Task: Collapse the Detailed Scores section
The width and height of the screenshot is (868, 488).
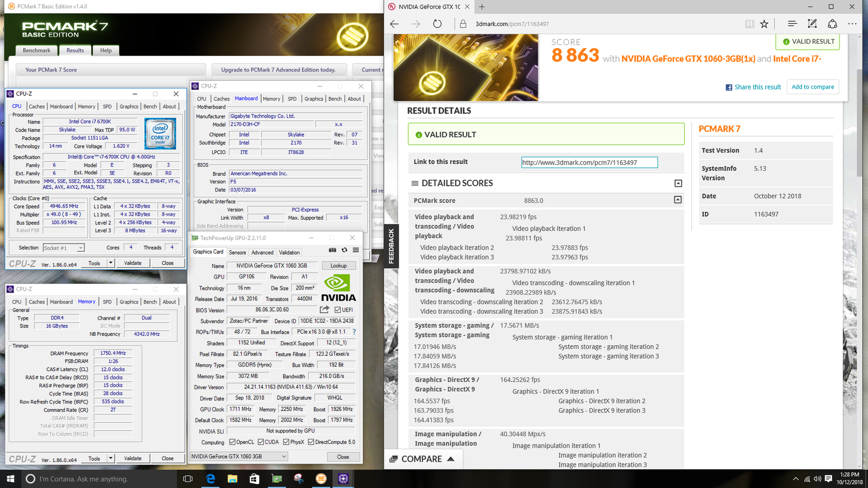Action: 678,183
